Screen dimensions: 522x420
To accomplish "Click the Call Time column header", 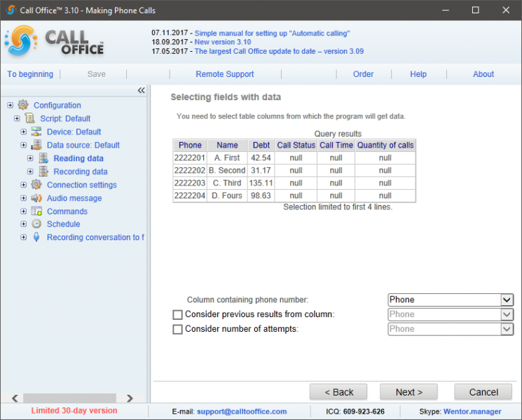I will 336,146.
